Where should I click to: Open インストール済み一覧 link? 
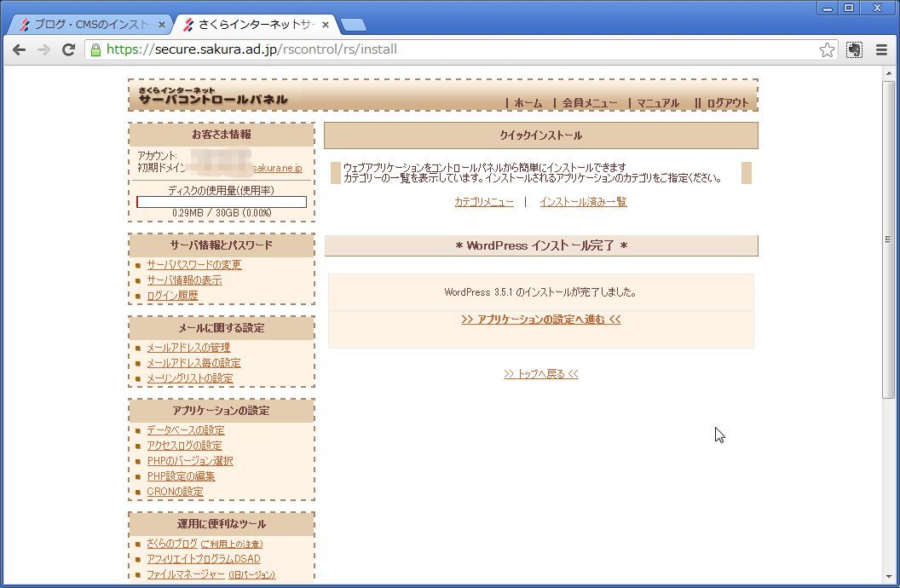(x=583, y=202)
